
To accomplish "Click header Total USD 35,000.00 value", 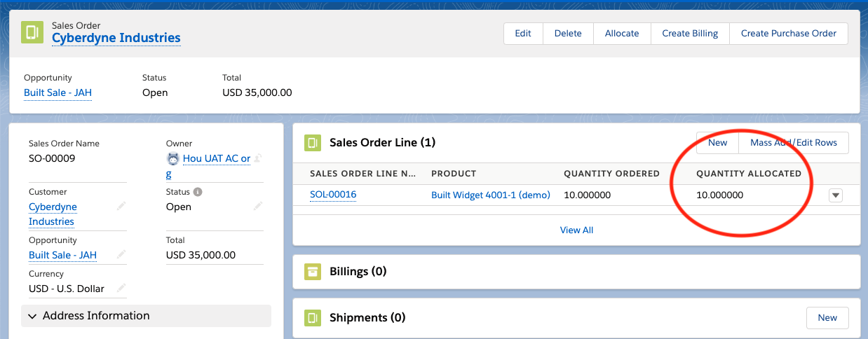I will 257,92.
